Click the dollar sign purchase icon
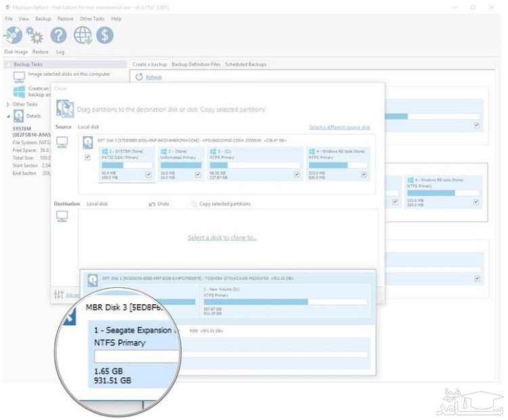The height and width of the screenshot is (420, 508). click(x=104, y=35)
